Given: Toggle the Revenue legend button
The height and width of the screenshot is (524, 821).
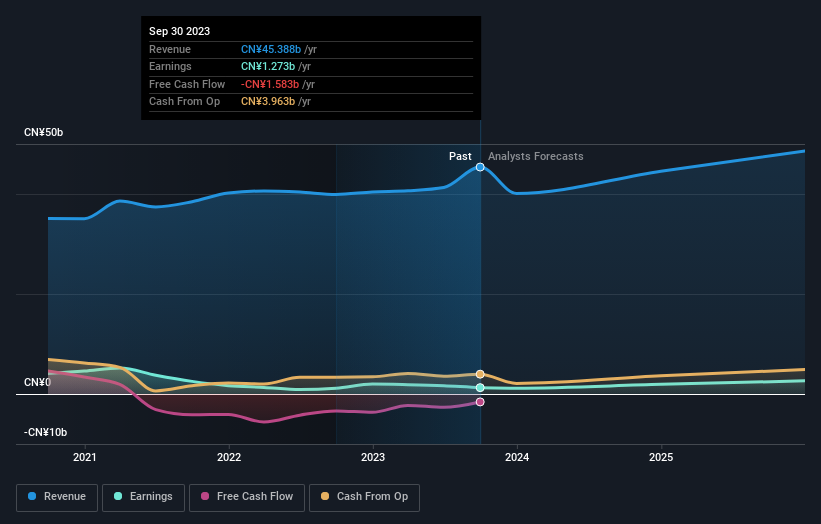Looking at the screenshot, I should pyautogui.click(x=57, y=497).
